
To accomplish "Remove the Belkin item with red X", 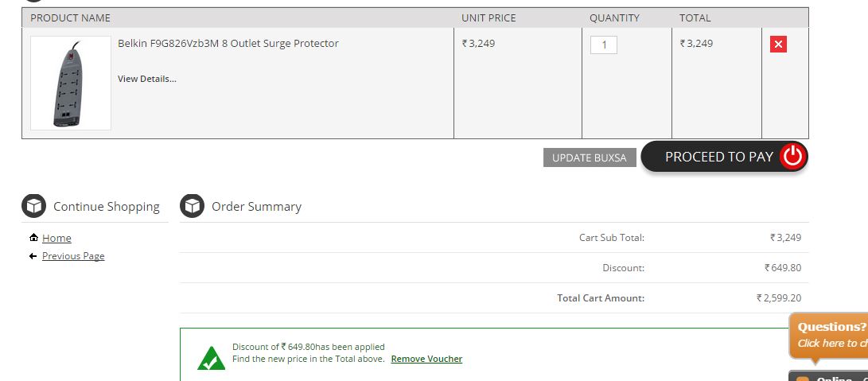I will (x=778, y=45).
